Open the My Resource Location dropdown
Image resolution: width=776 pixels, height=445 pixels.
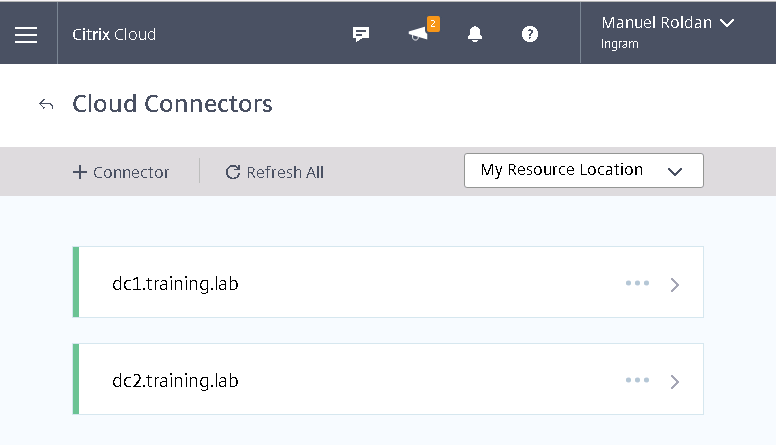pyautogui.click(x=584, y=170)
